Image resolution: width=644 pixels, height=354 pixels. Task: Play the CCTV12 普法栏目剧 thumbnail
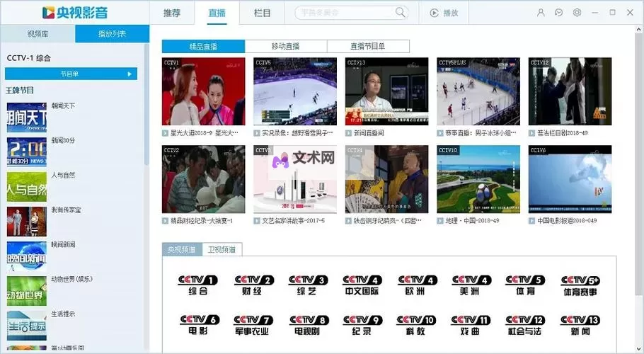[x=570, y=91]
